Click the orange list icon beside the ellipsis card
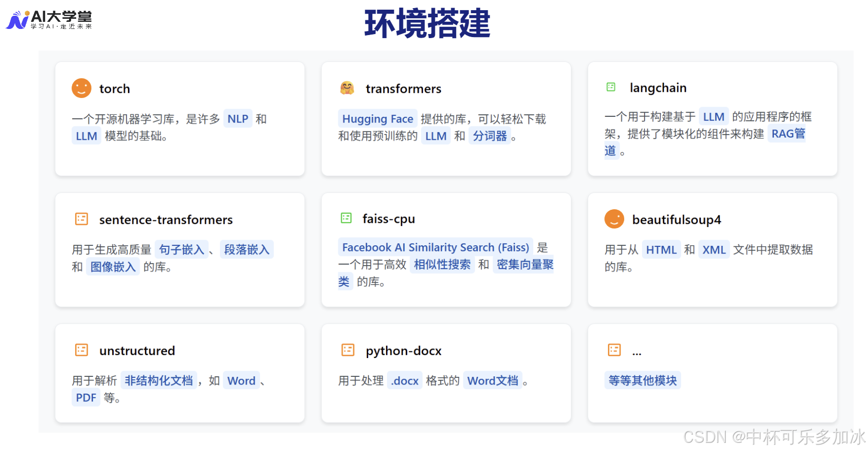 (614, 350)
